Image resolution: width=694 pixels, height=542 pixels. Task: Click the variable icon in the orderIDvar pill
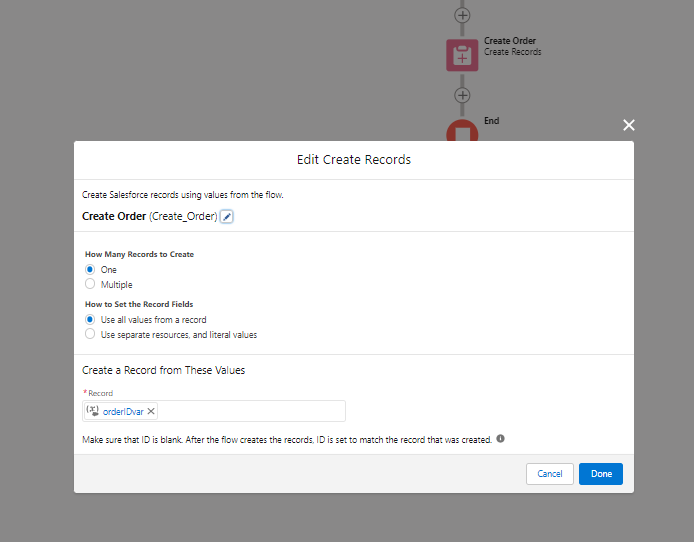pyautogui.click(x=93, y=411)
